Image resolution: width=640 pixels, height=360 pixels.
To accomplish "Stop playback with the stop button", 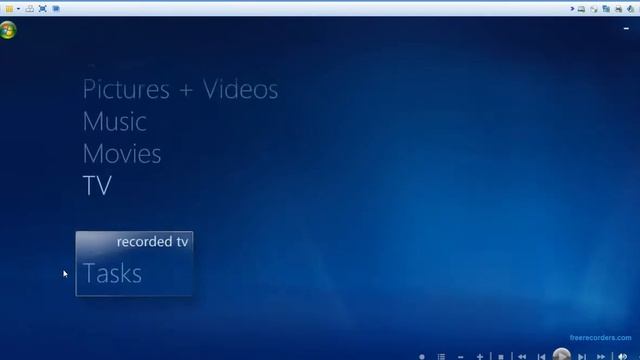I will (501, 357).
